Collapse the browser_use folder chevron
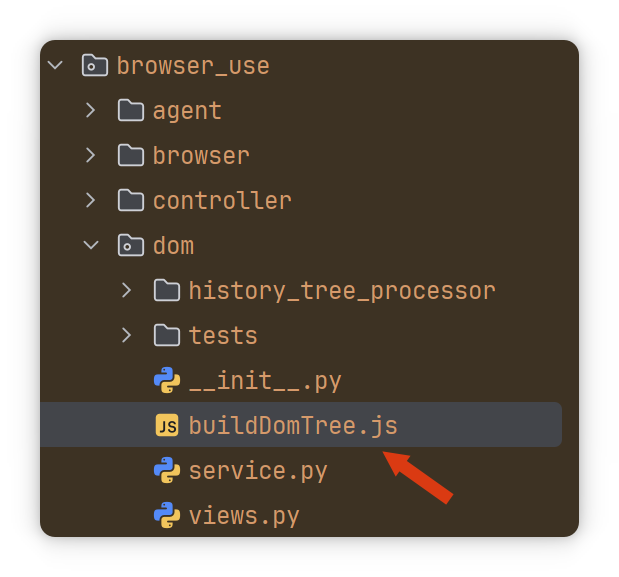619x577 pixels. [55, 66]
